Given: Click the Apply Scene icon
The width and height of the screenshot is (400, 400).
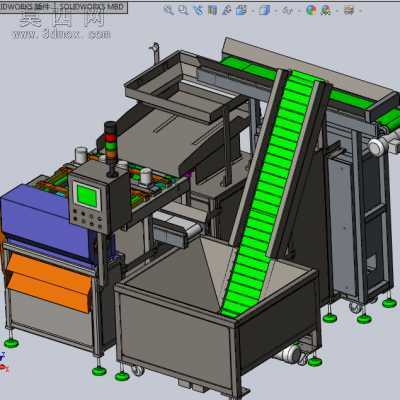Looking at the screenshot, I should [325, 10].
